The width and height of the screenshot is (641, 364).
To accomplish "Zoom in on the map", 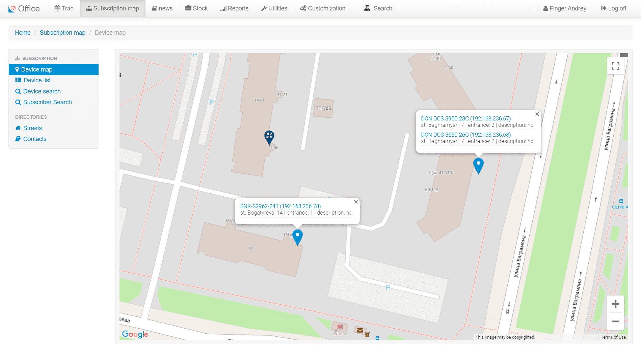I will coord(615,304).
